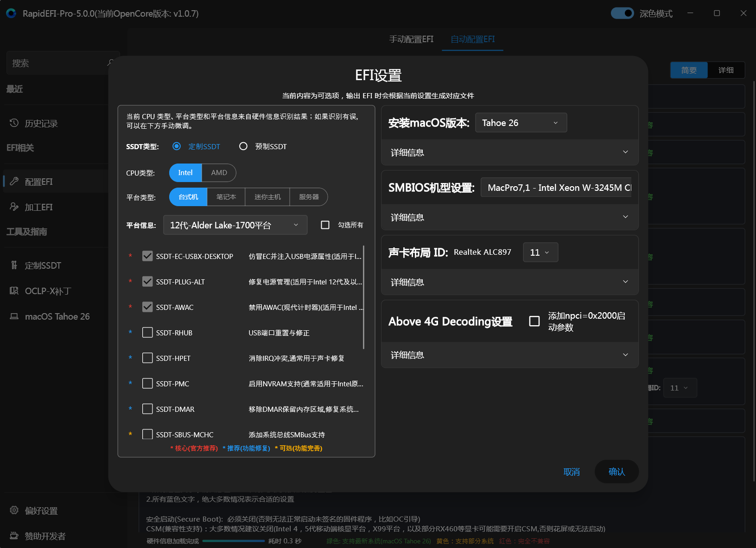This screenshot has height=548, width=756.
Task: Switch to the 自动配置EFI tab
Action: click(x=473, y=39)
